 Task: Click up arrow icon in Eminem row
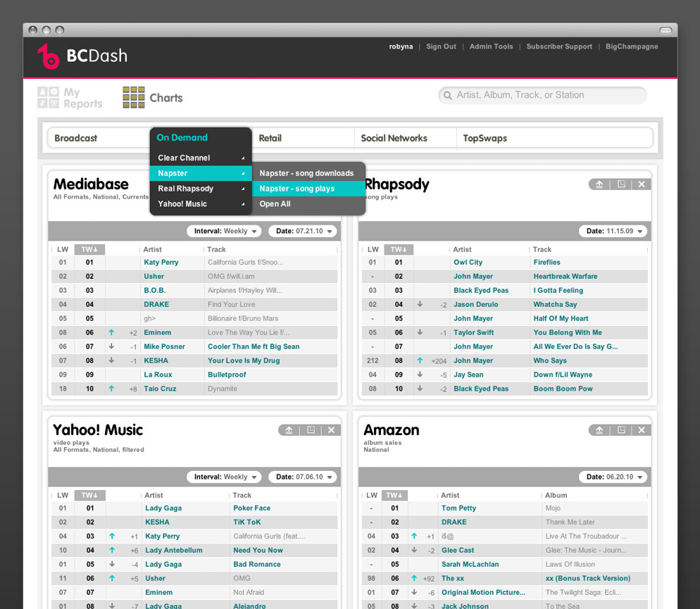point(111,332)
